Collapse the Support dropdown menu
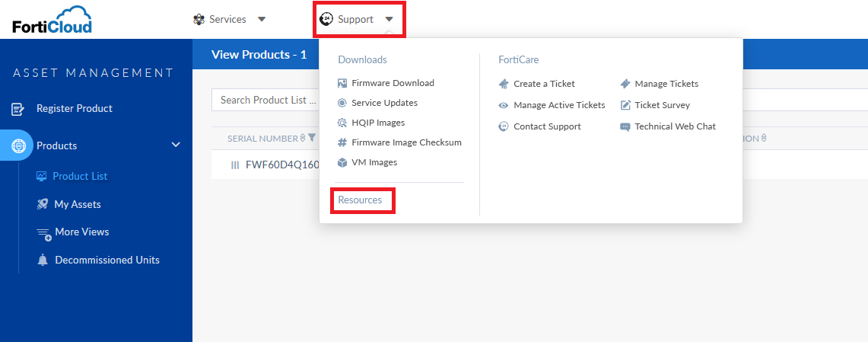The image size is (868, 342). (x=359, y=19)
